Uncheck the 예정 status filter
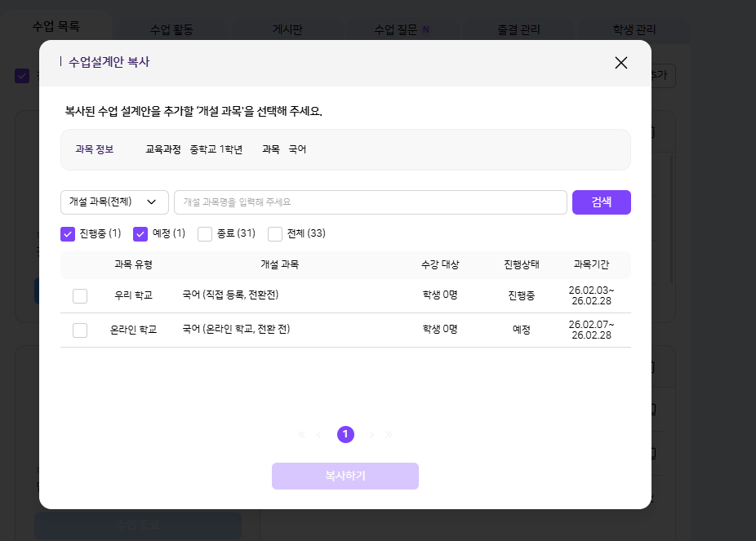This screenshot has width=756, height=541. point(140,234)
